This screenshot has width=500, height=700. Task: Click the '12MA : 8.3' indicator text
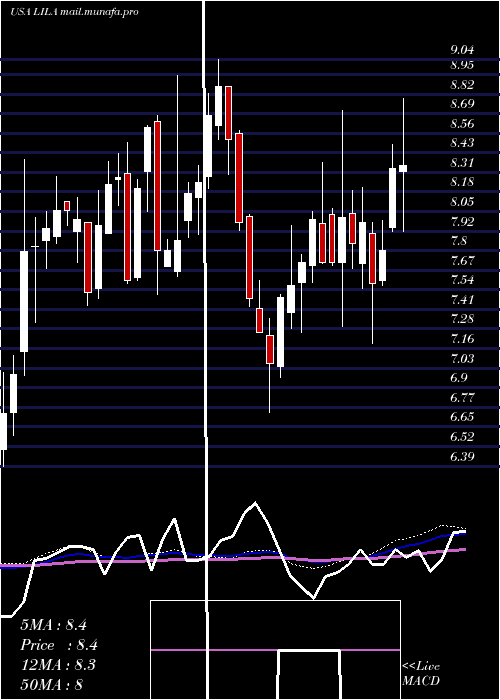pos(58,665)
